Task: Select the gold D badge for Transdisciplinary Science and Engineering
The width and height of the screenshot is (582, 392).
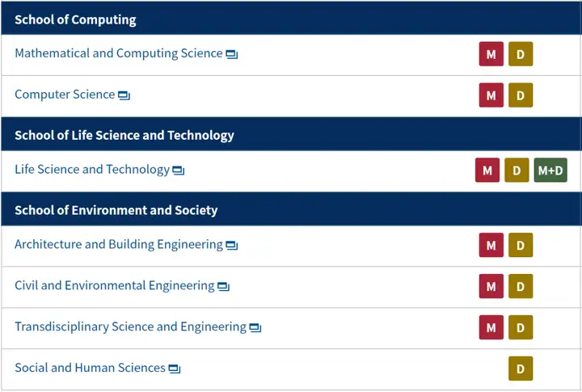Action: tap(521, 327)
